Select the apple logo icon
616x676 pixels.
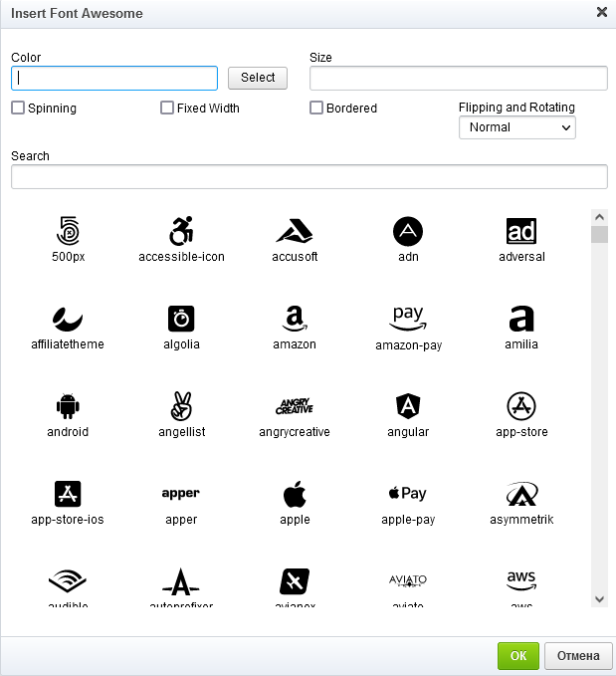(x=295, y=495)
